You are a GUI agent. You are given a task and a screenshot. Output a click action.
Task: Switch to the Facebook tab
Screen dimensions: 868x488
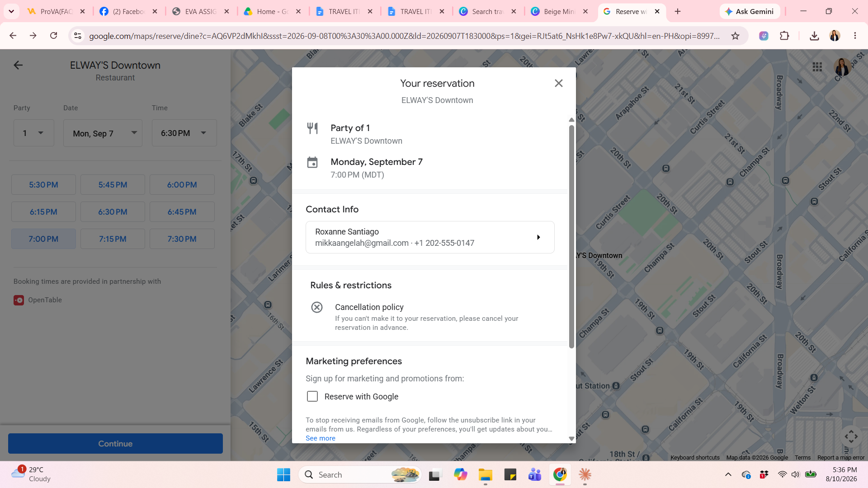(x=129, y=11)
